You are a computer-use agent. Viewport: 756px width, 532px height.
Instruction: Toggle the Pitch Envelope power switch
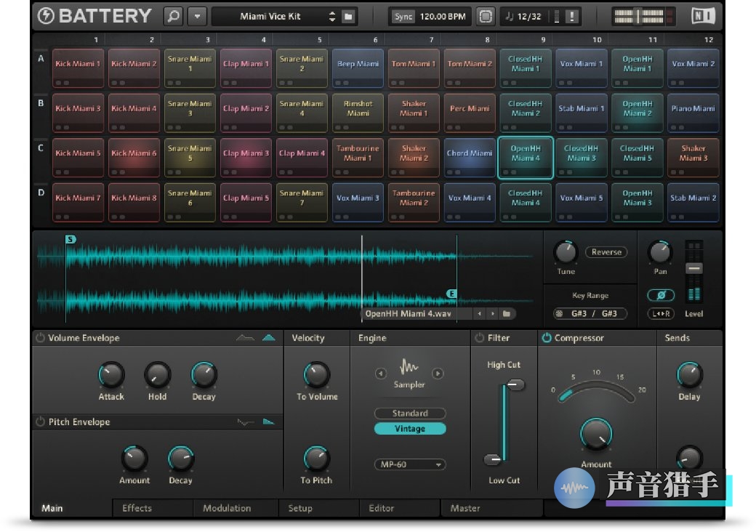tap(41, 422)
